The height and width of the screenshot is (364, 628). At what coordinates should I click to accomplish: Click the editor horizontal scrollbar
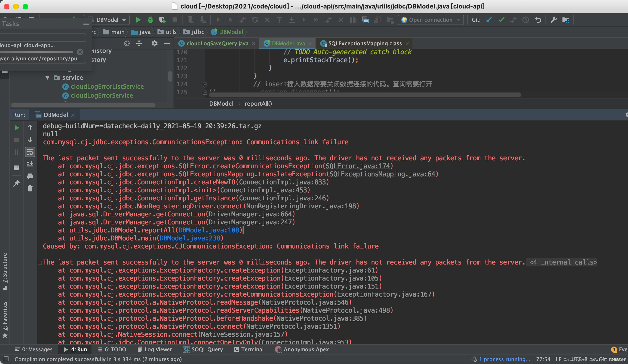coord(365,95)
